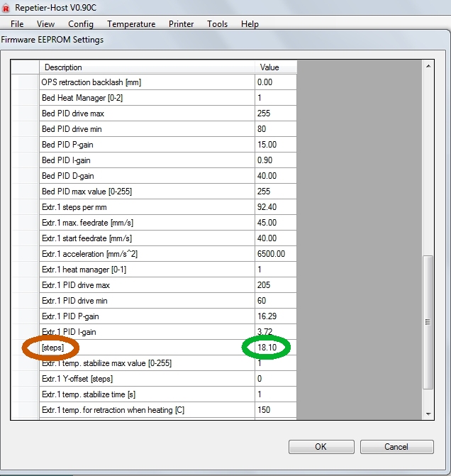This screenshot has width=451, height=476.
Task: Open the File menu
Action: pyautogui.click(x=17, y=24)
